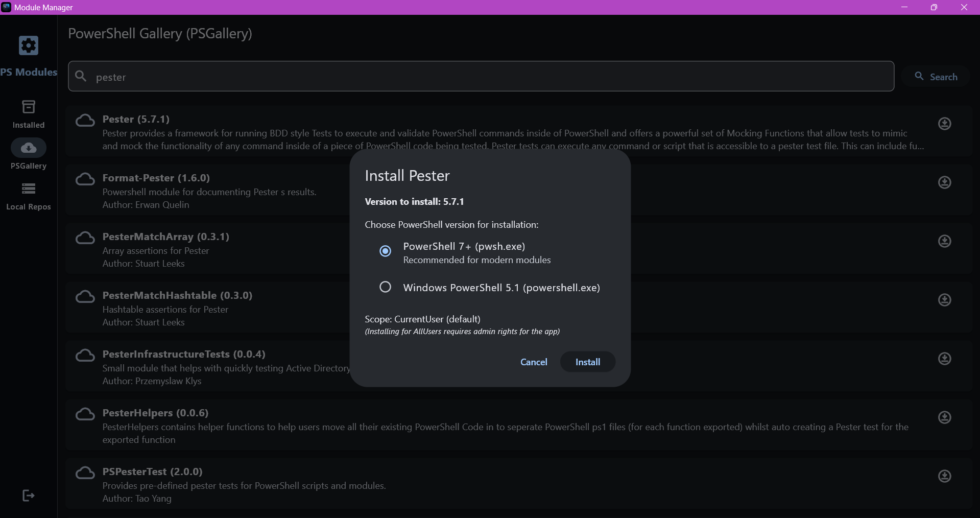Click the pester search input field
Screen dimensions: 980x518
(481, 77)
